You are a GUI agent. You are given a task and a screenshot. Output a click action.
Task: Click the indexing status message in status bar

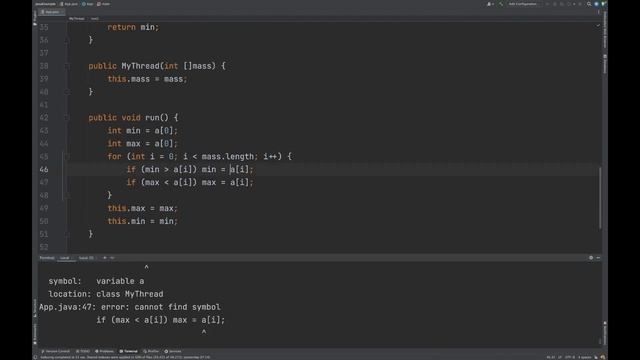coord(125,357)
